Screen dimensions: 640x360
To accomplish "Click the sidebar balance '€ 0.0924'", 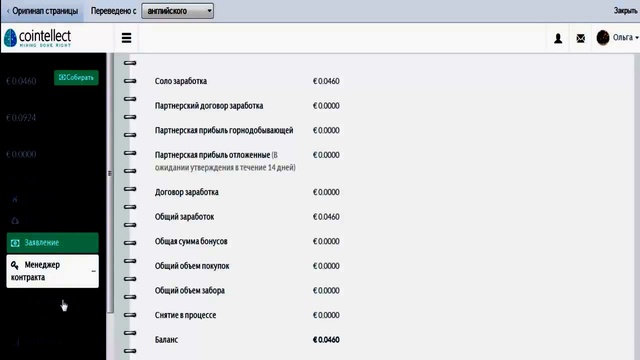I will 21,118.
